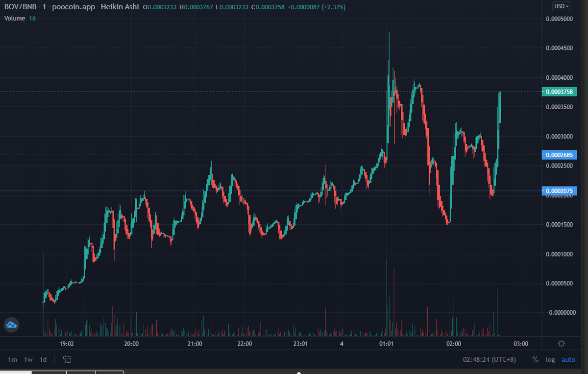Viewport: 588px width, 374px height.
Task: Click the price line label 0.0002075
Action: point(560,190)
